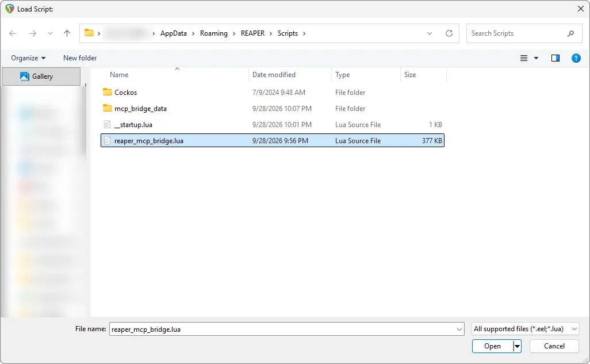The height and width of the screenshot is (364, 590).
Task: Expand chevron after Scripts breadcrumb
Action: click(304, 33)
